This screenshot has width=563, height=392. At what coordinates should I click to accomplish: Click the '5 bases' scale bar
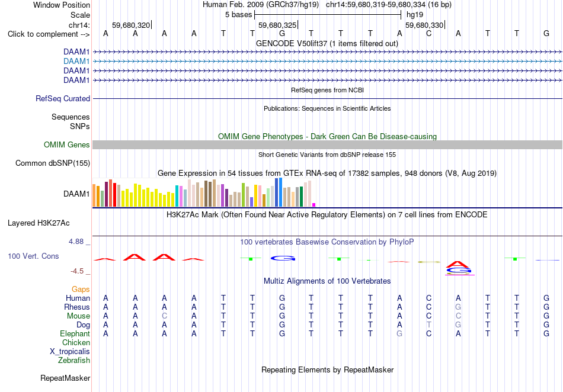tap(328, 15)
